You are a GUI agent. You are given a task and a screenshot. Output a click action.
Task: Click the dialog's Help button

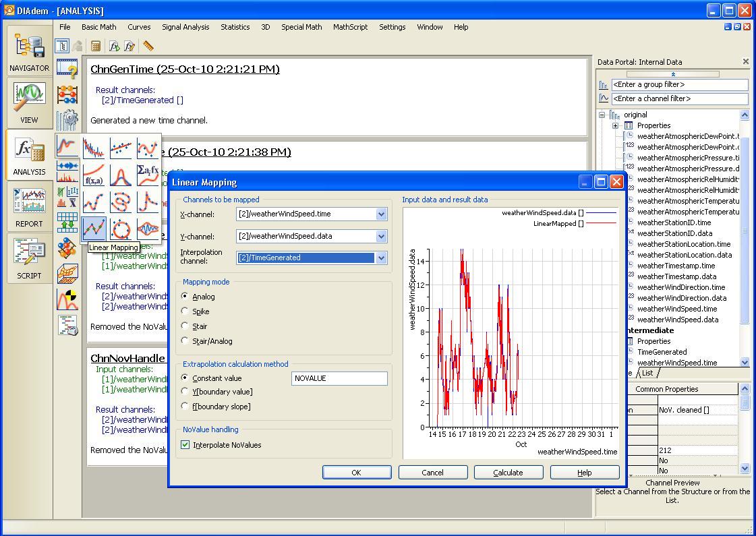[585, 473]
